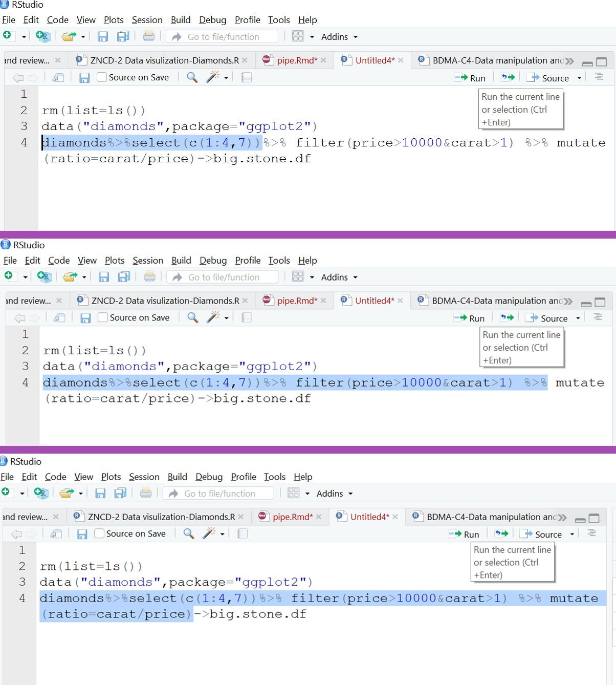Click the Compile Report icon
Screen dimensions: 616x685
point(247,77)
